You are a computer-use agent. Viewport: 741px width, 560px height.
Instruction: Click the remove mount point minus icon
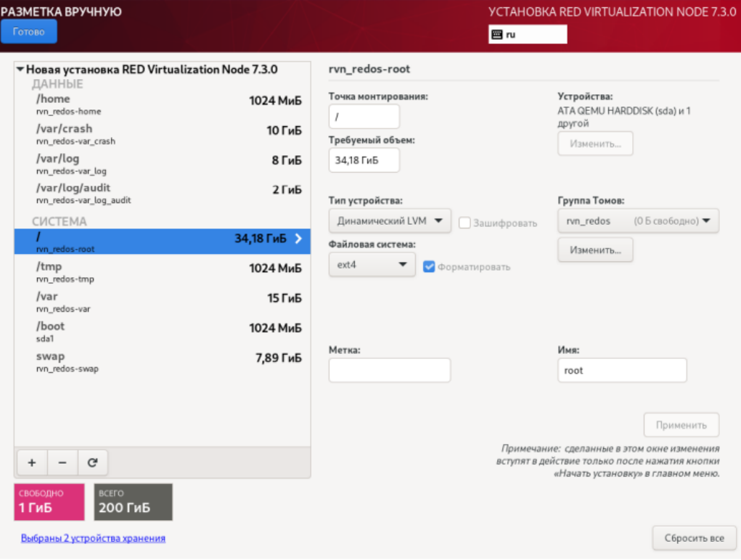(62, 463)
